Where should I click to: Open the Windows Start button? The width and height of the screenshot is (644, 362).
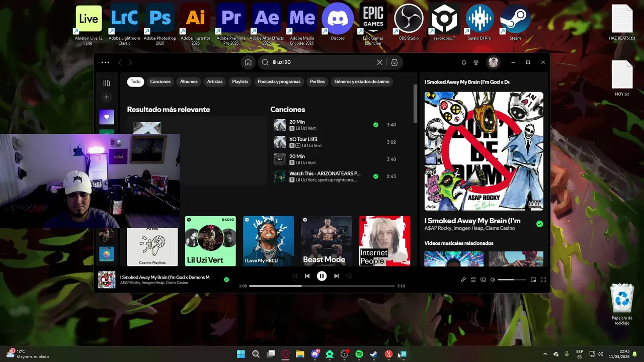241,354
